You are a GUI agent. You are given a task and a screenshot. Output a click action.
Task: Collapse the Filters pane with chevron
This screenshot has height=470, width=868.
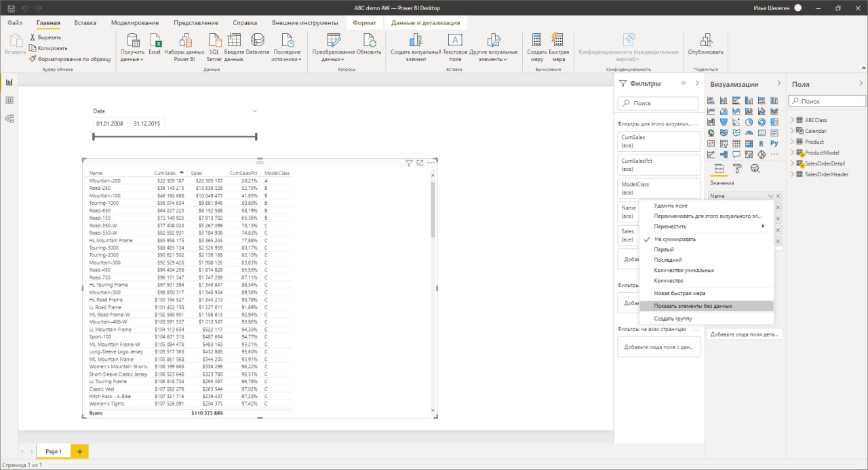697,83
